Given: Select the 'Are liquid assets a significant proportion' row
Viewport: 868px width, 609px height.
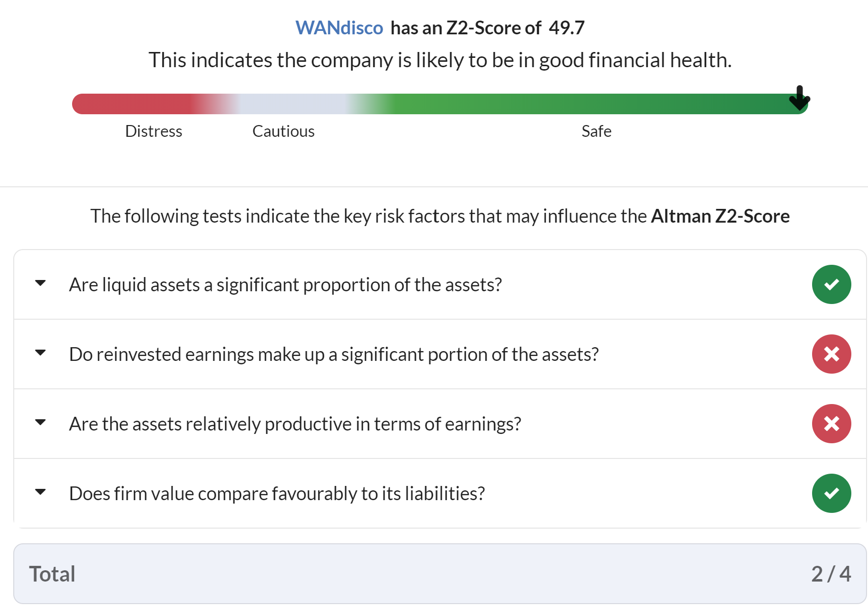Looking at the screenshot, I should [440, 284].
